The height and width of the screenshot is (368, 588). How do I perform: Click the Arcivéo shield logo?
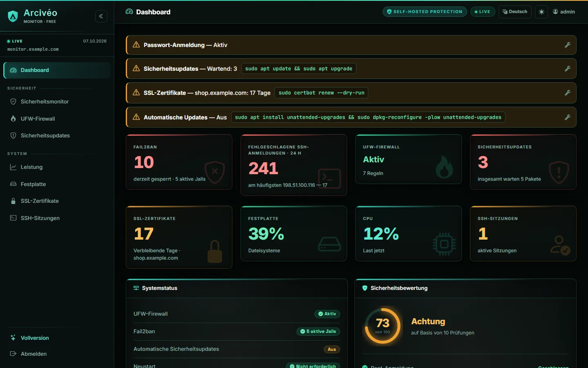13,16
